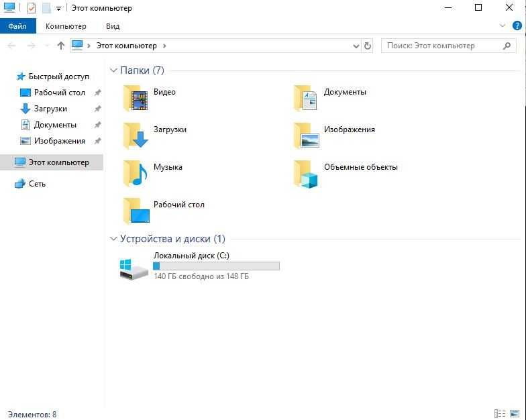The image size is (526, 420).
Task: Go up one level with the up arrow
Action: pyautogui.click(x=60, y=46)
